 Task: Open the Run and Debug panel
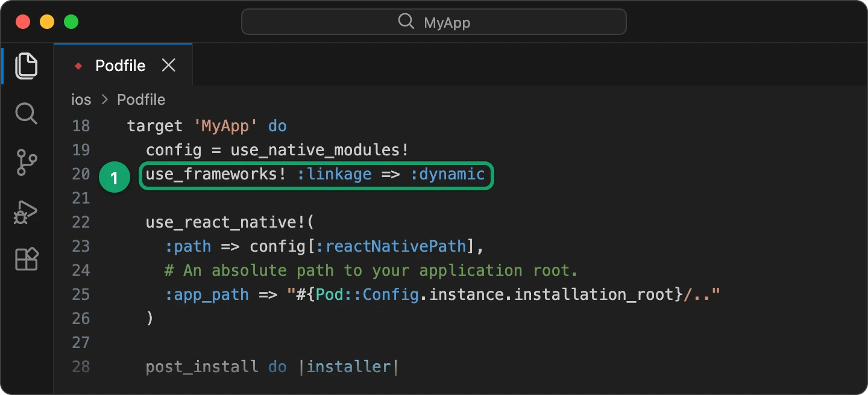(26, 212)
